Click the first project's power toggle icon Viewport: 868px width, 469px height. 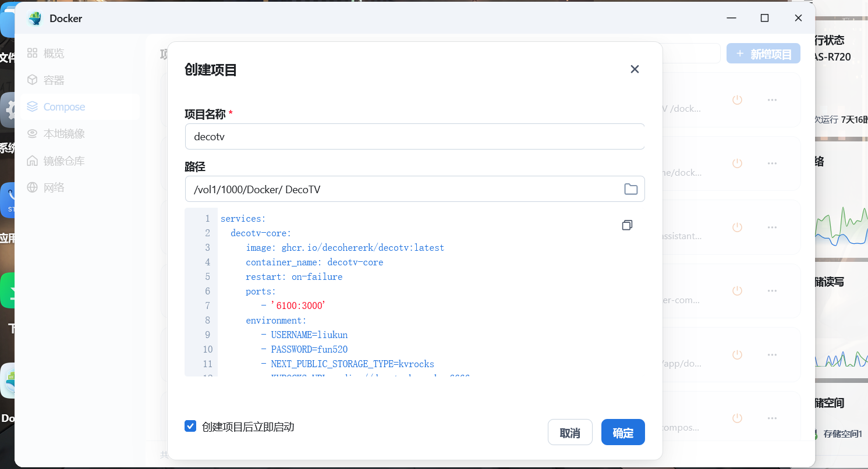[737, 100]
